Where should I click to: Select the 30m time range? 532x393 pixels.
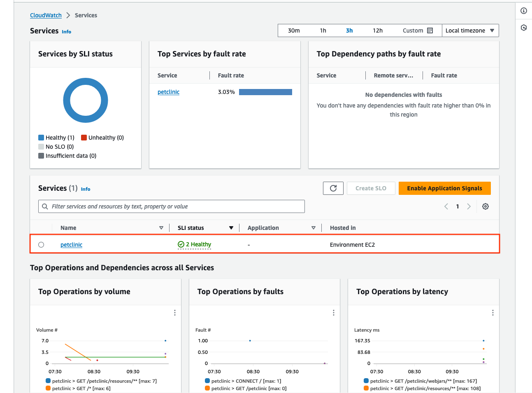(295, 30)
